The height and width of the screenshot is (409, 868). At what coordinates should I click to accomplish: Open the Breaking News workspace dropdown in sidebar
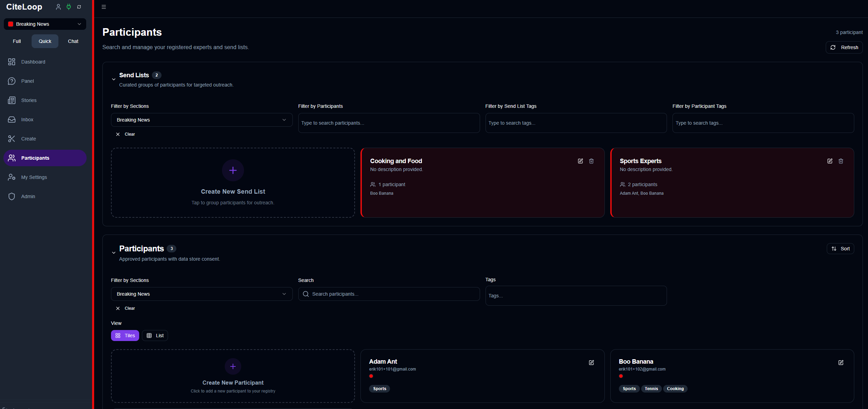[x=45, y=24]
